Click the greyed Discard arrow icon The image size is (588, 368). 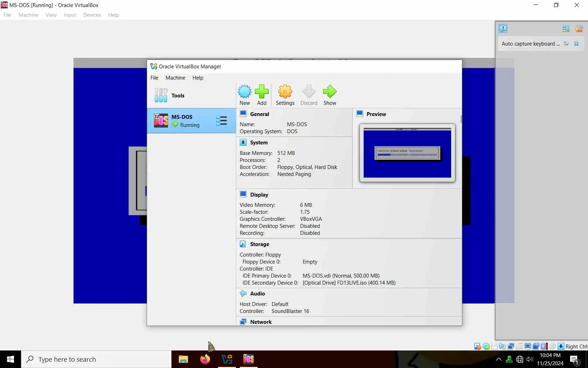point(309,91)
